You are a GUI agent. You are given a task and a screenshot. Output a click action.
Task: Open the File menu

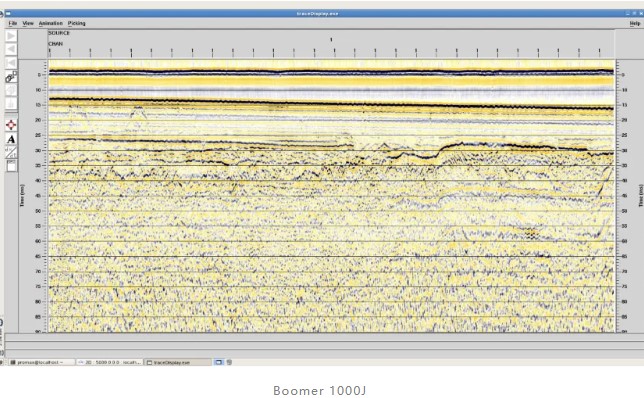tap(13, 23)
